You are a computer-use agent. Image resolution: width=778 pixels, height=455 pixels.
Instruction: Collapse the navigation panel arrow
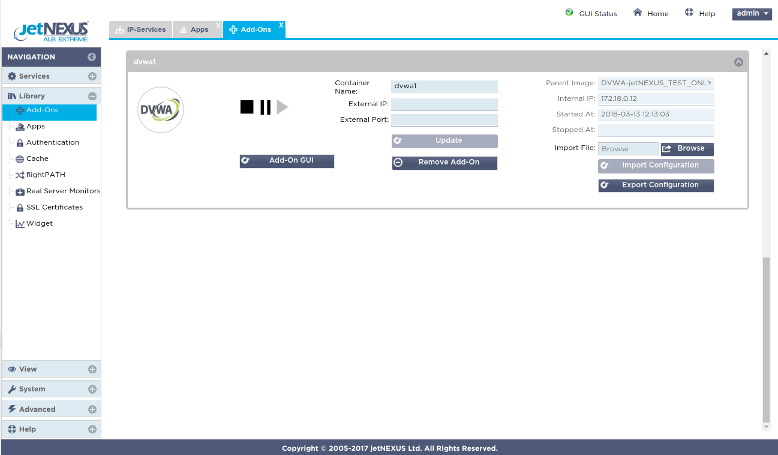(x=92, y=57)
